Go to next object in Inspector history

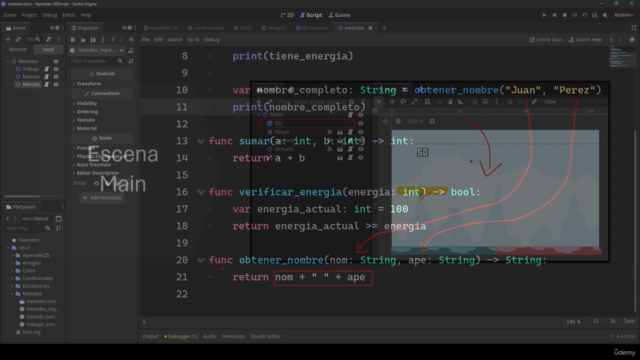coord(121,40)
